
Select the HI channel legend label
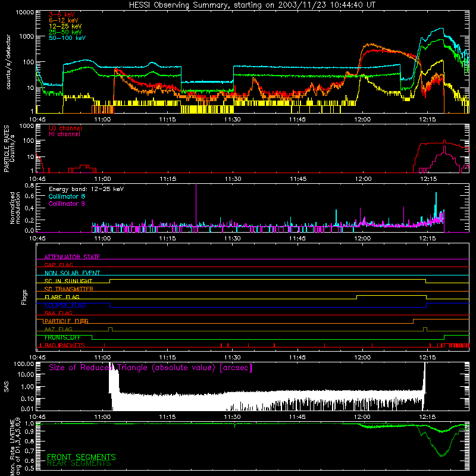(x=64, y=134)
